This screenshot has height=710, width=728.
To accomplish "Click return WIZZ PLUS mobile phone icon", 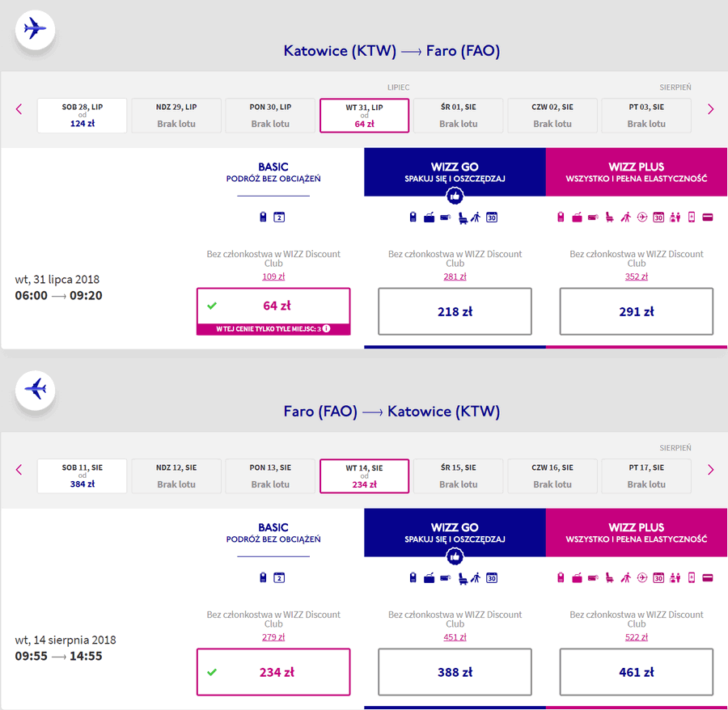I will [x=692, y=577].
